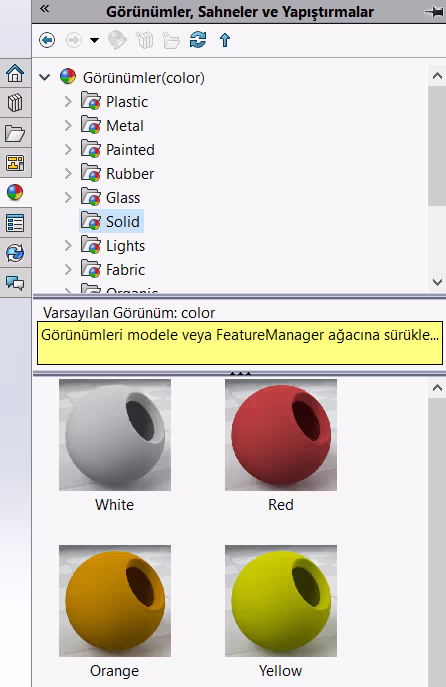Open the forum chat bubbles tab
The height and width of the screenshot is (687, 446).
[15, 283]
